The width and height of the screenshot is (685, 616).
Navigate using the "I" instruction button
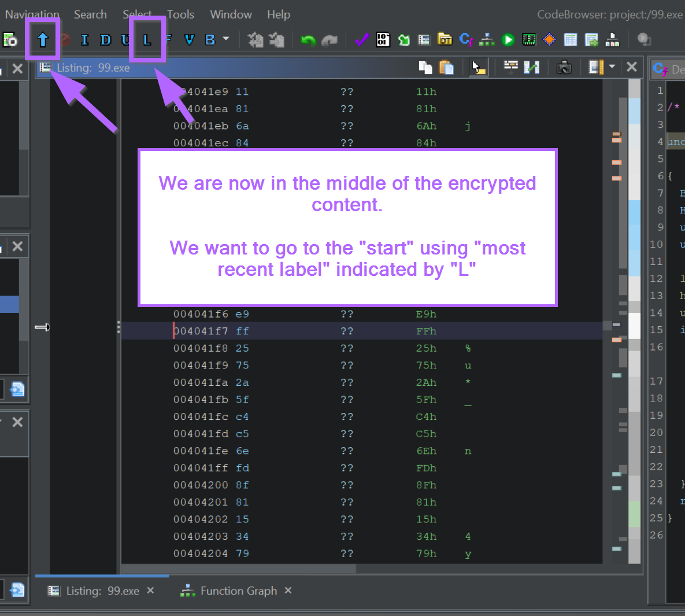pyautogui.click(x=84, y=39)
